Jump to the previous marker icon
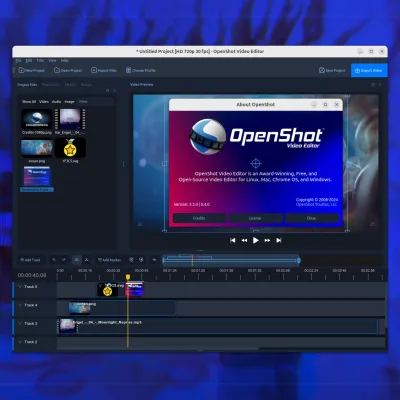The image size is (400, 400). click(x=131, y=260)
